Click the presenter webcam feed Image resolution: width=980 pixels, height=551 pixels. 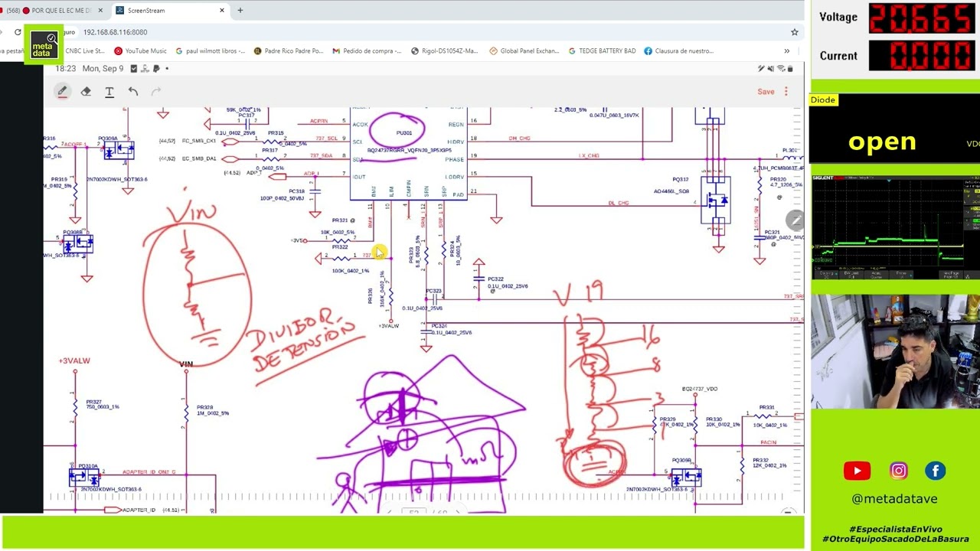895,352
